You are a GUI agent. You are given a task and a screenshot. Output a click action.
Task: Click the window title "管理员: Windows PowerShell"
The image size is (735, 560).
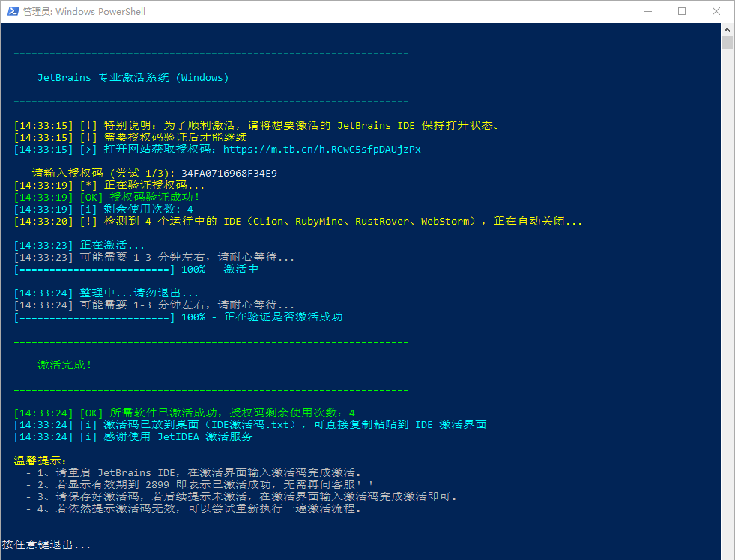tap(85, 11)
